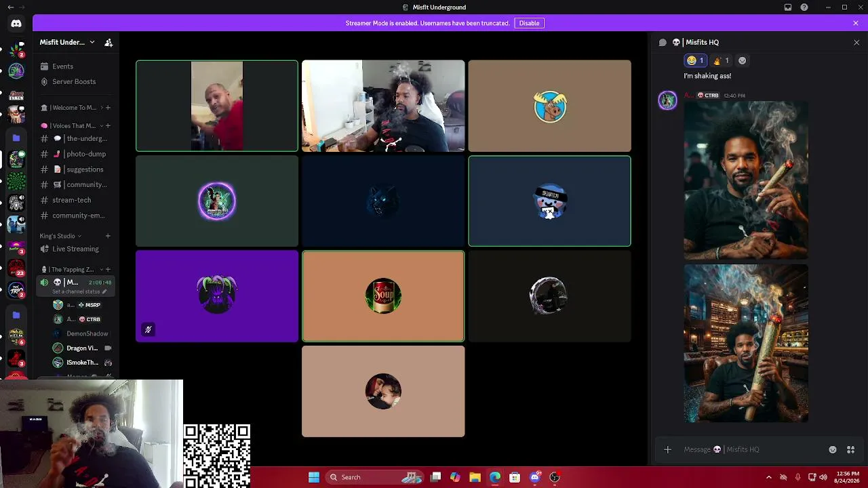868x488 pixels.
Task: Disable Streamer Mode
Action: [x=529, y=23]
